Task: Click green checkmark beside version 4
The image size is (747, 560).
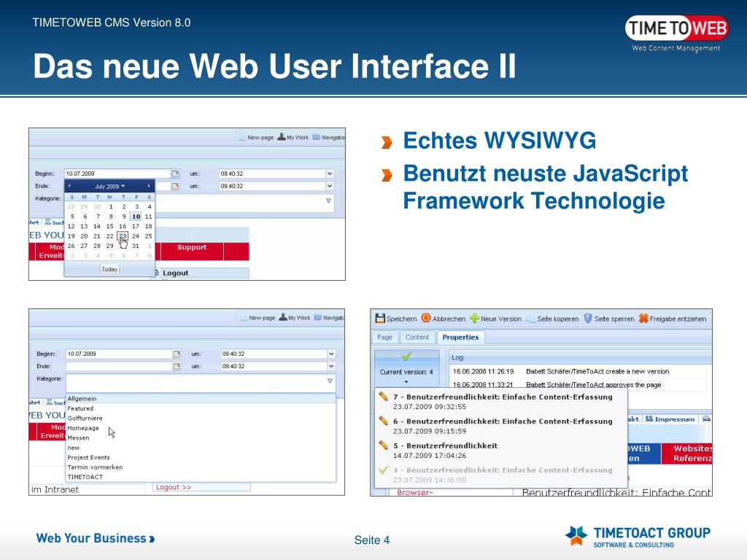Action: [384, 470]
